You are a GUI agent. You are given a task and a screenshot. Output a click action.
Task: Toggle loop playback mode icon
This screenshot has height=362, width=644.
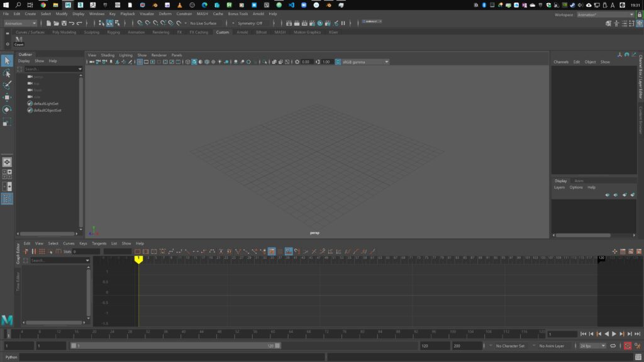point(613,346)
